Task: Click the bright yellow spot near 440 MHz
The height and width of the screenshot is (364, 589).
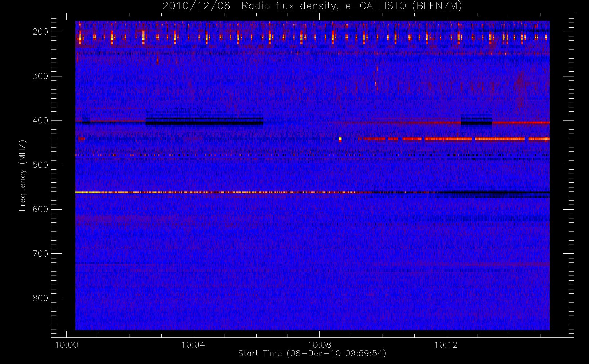Action: (340, 139)
